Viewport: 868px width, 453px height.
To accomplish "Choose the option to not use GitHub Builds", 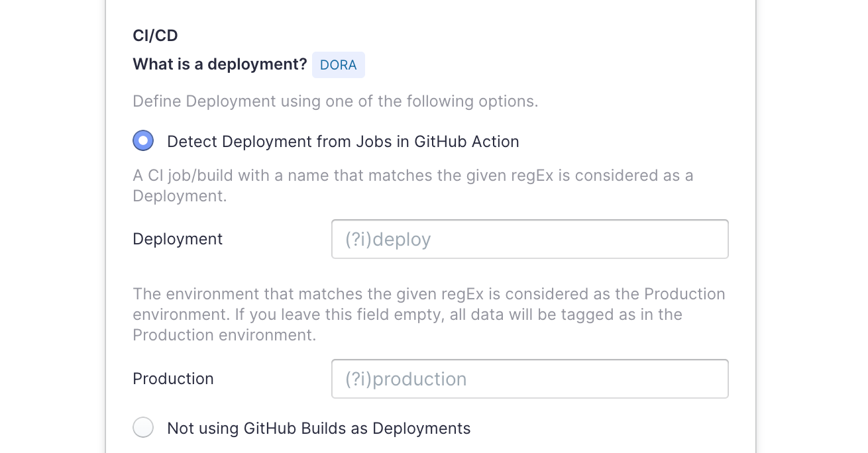I will (143, 428).
